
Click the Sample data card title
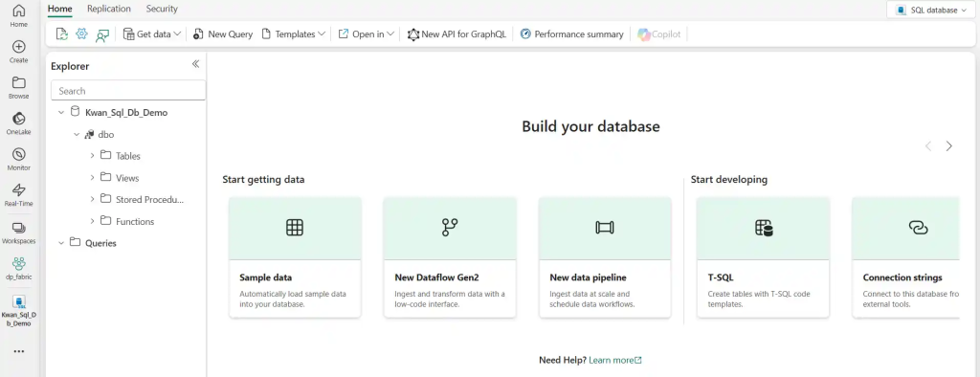[x=266, y=277]
